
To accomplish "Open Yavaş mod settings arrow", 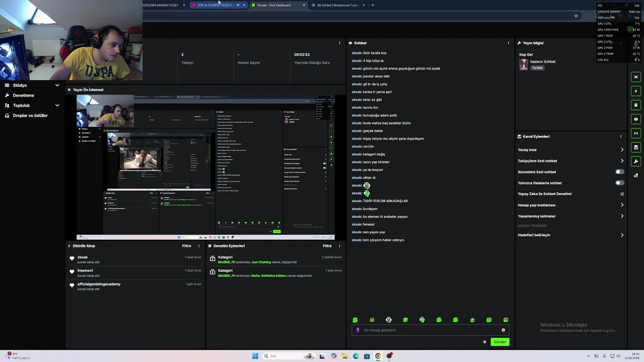I will point(622,150).
